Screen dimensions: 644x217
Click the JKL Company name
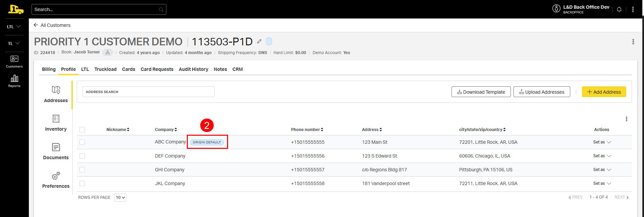pyautogui.click(x=170, y=183)
